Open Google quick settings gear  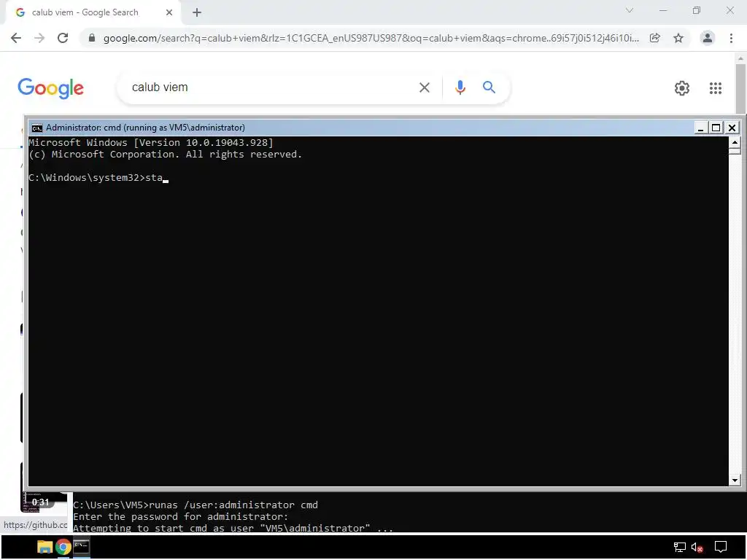[682, 88]
